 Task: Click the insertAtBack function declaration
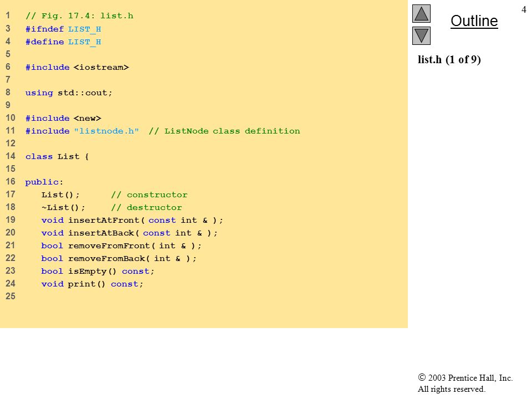[x=130, y=233]
